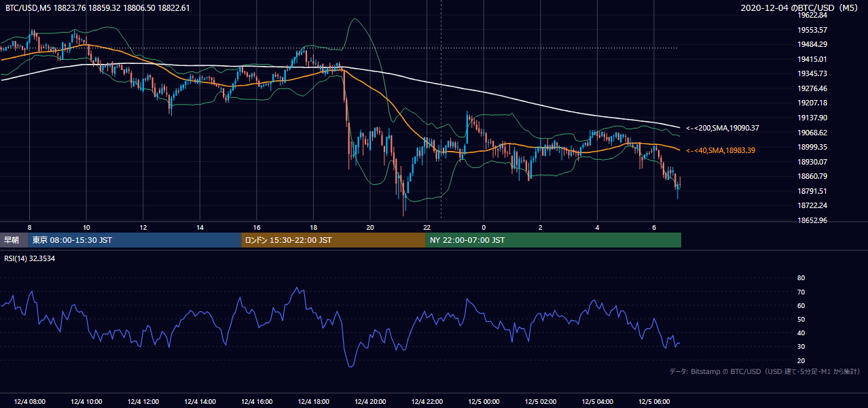Click price axis value 18999.35
This screenshot has width=868, height=408.
tap(812, 147)
